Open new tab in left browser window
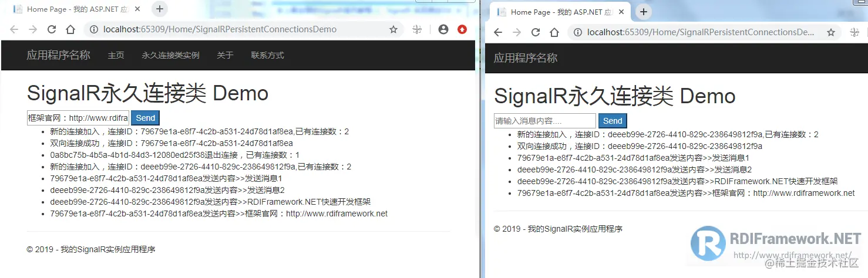The width and height of the screenshot is (868, 278). (x=160, y=9)
